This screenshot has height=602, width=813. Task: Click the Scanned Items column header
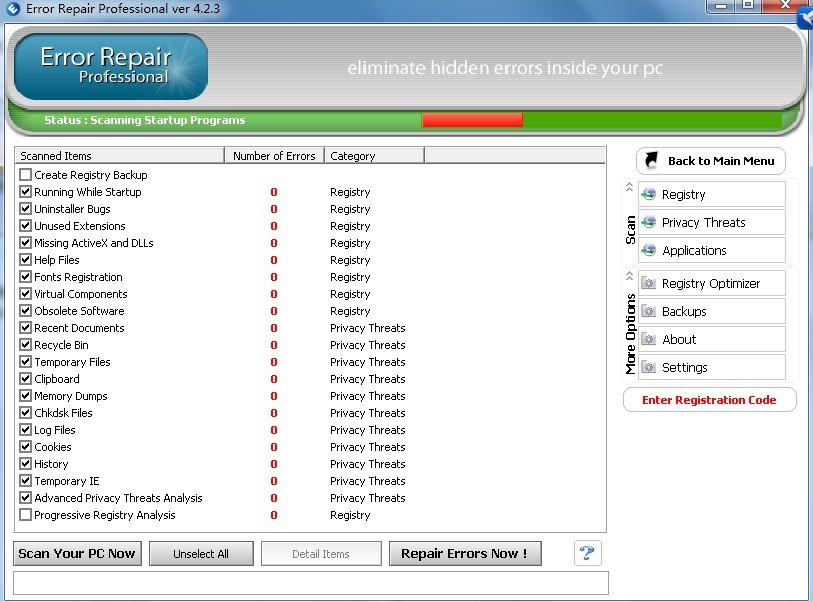[x=119, y=156]
